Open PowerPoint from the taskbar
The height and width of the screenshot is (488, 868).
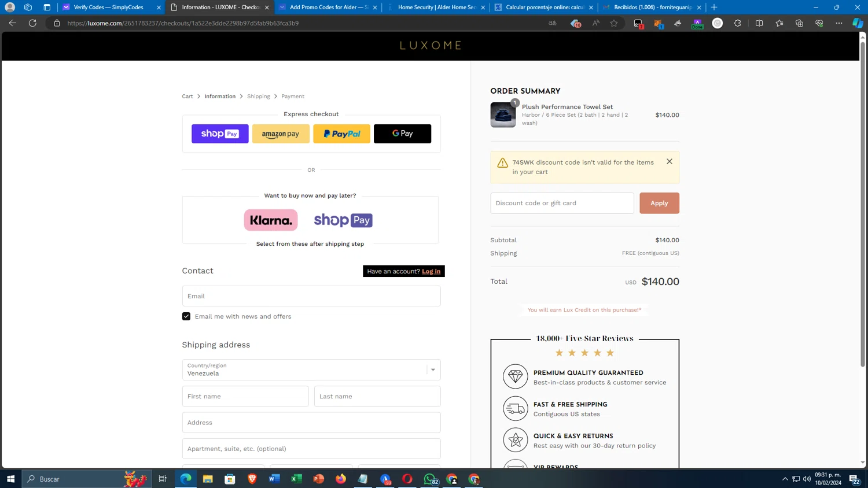click(x=319, y=479)
